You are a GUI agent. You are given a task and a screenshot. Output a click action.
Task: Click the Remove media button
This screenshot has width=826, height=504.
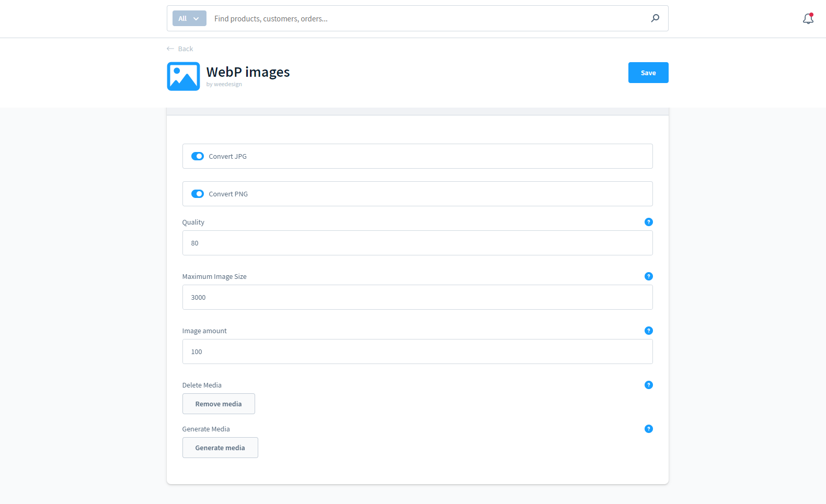pyautogui.click(x=219, y=404)
